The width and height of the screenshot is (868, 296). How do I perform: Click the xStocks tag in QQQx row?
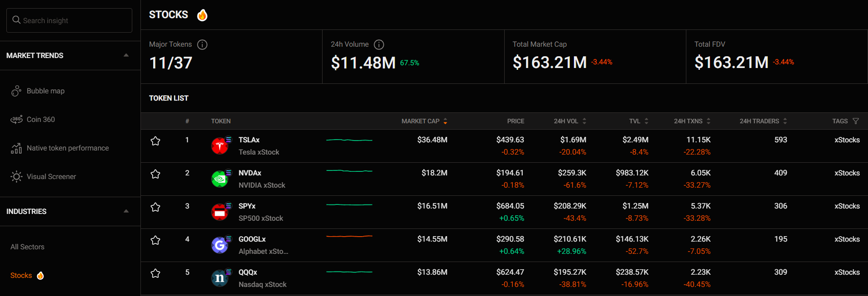click(847, 272)
